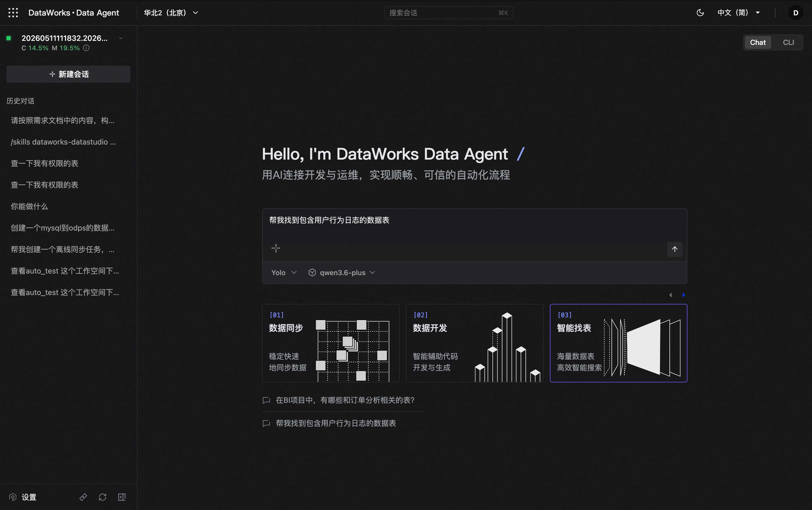Click the chat bubble icon beside 用户行为日志 suggestion
This screenshot has height=510, width=812.
266,423
